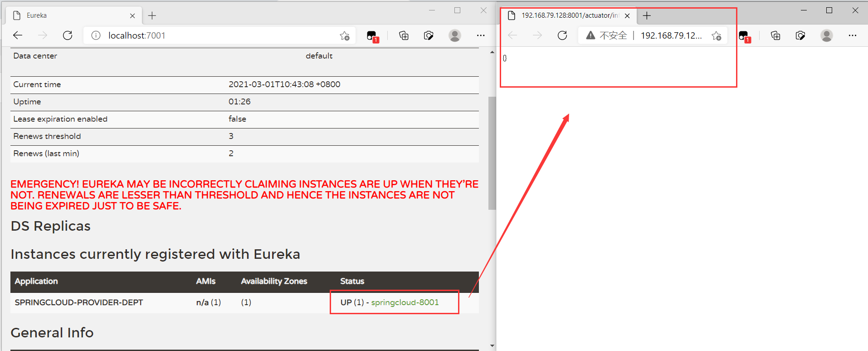
Task: Open extension with red badge in actuator window
Action: 744,36
